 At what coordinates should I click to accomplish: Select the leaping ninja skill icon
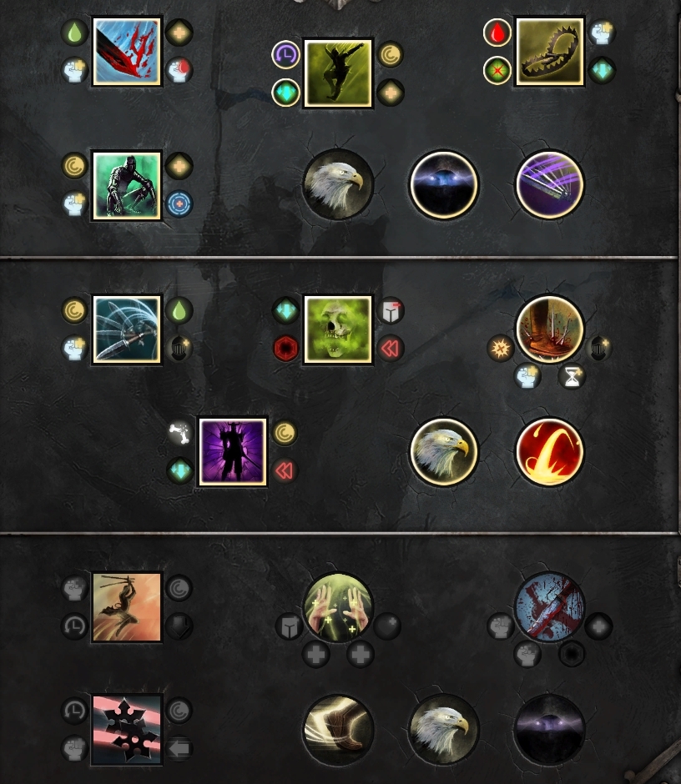(338, 73)
